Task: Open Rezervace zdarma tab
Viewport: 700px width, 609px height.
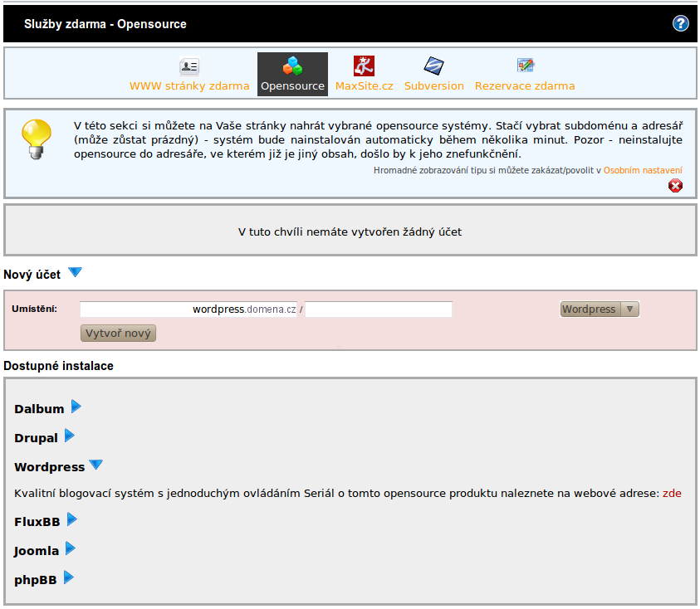Action: 525,85
